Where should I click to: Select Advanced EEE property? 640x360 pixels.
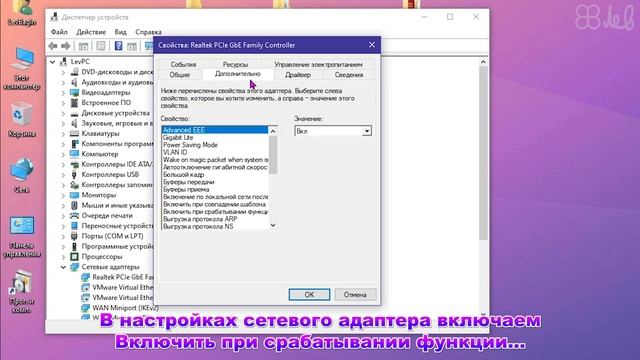[x=215, y=130]
